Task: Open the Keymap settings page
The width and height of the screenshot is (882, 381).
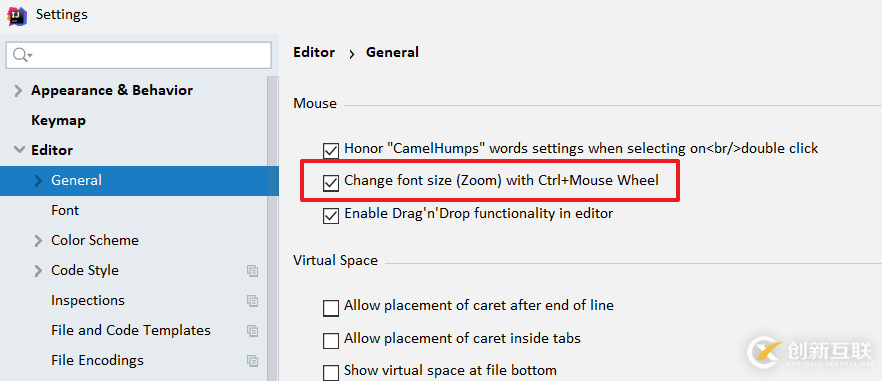Action: point(58,120)
